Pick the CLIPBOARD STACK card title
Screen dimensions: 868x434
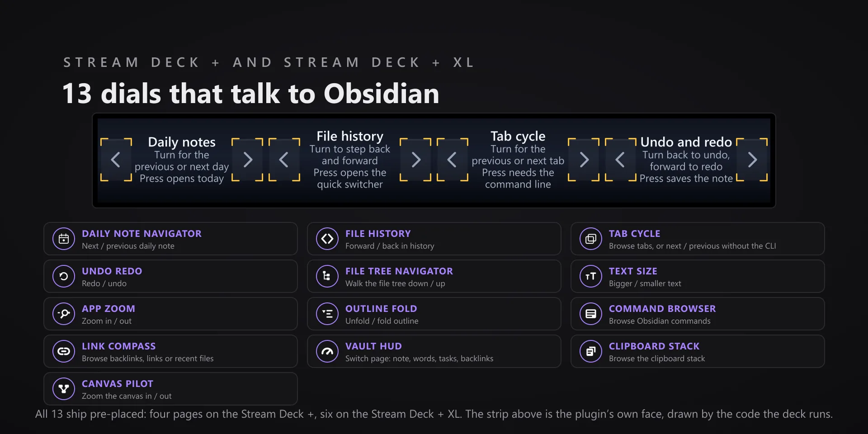click(x=654, y=346)
